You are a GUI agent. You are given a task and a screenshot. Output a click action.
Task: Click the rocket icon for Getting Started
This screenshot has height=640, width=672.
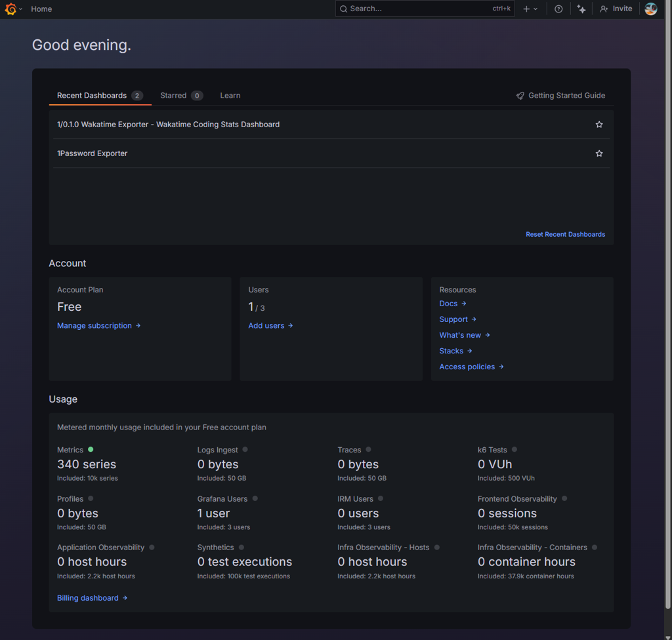520,96
